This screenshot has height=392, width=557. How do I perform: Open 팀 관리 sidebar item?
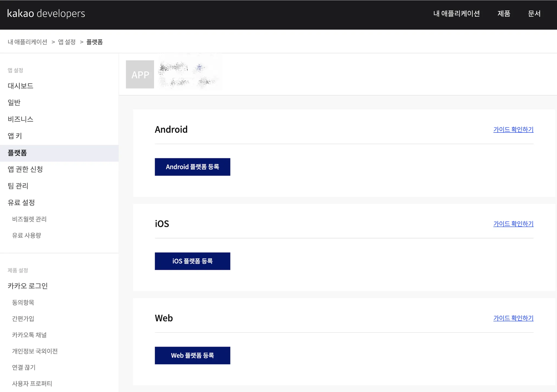[18, 186]
